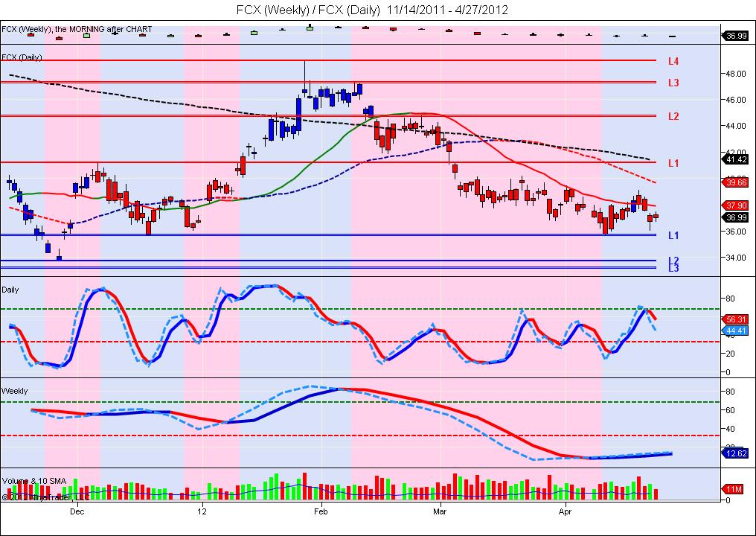The image size is (756, 536).
Task: Click the 40 axis value in Weekly panel
Action: [730, 429]
